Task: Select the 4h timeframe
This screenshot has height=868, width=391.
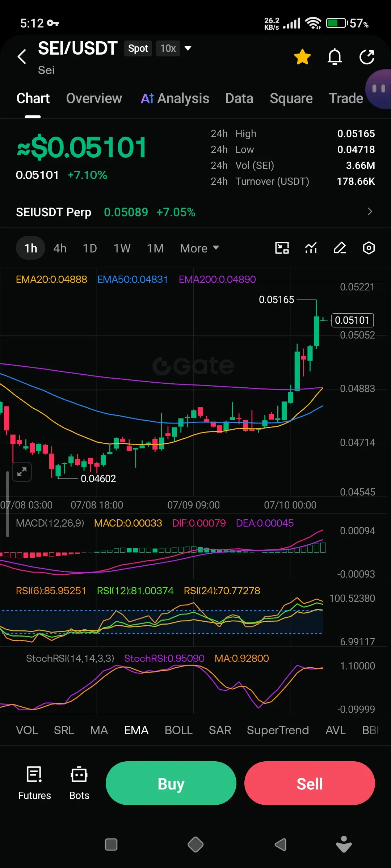Action: (x=60, y=248)
